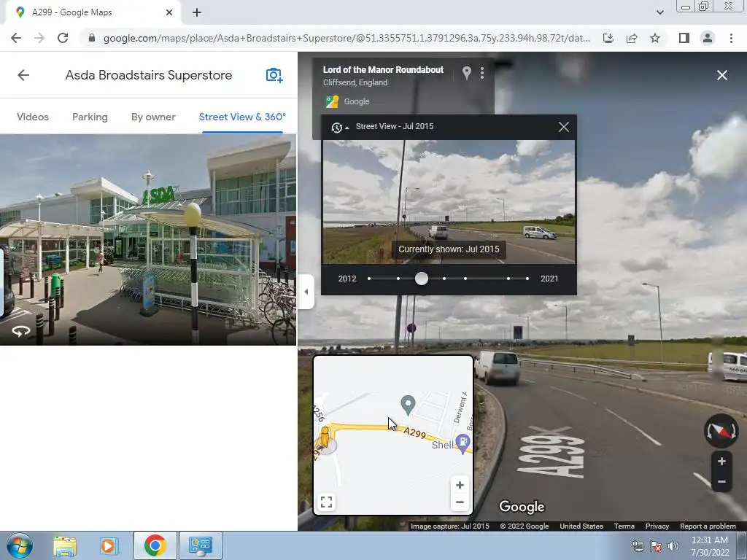Open the Asda storefront 360 photo thumbnail

148,239
